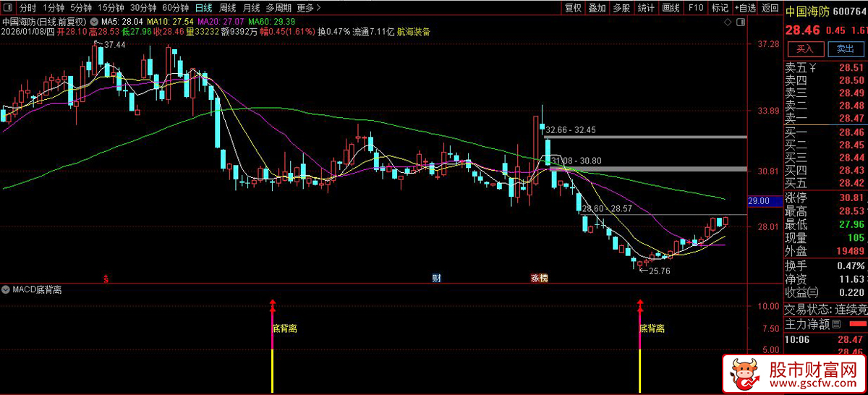
Task: Click the 25.76 low price annotation
Action: tap(660, 271)
